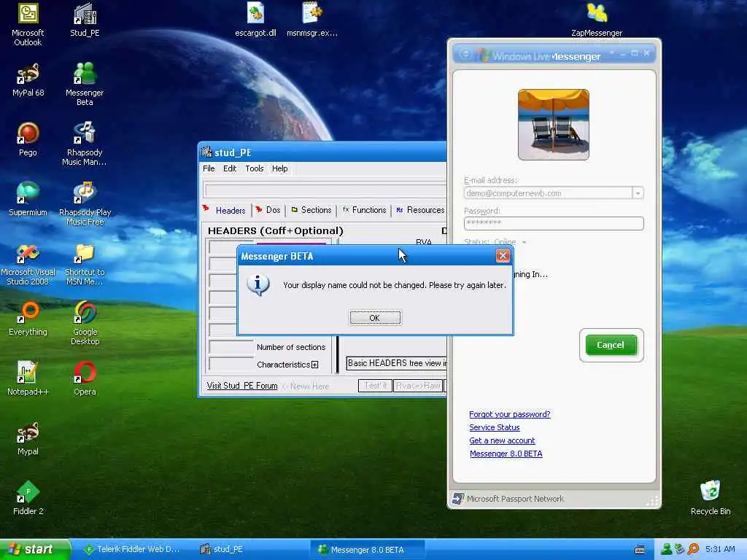The height and width of the screenshot is (560, 747).
Task: Launch the Pego desktop icon
Action: 28,139
